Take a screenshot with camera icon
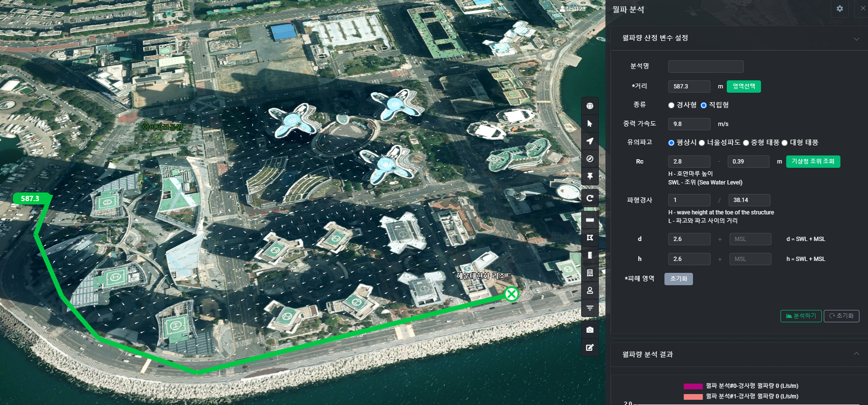This screenshot has width=868, height=405. point(590,330)
